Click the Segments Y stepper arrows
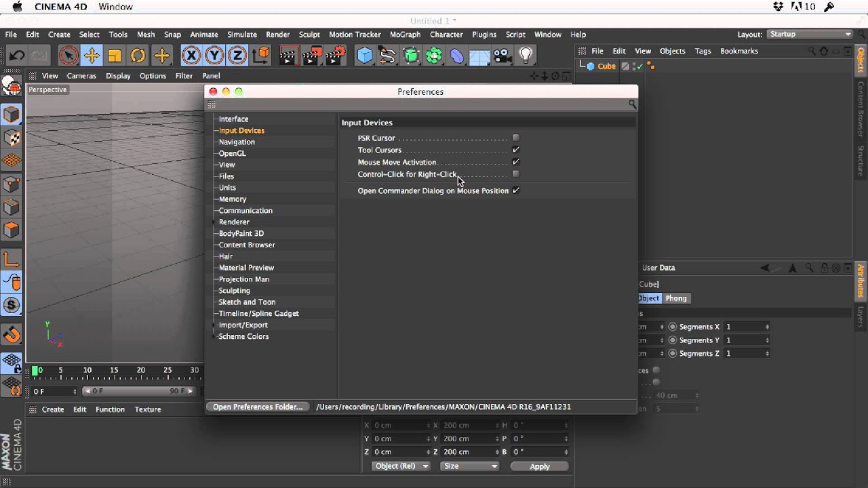Viewport: 868px width, 488px height. tap(767, 340)
